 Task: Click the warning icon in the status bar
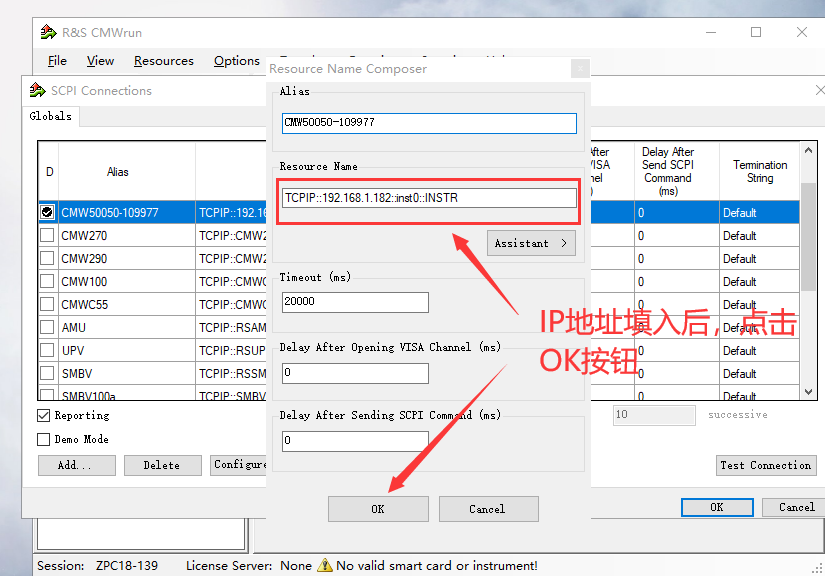[x=325, y=565]
